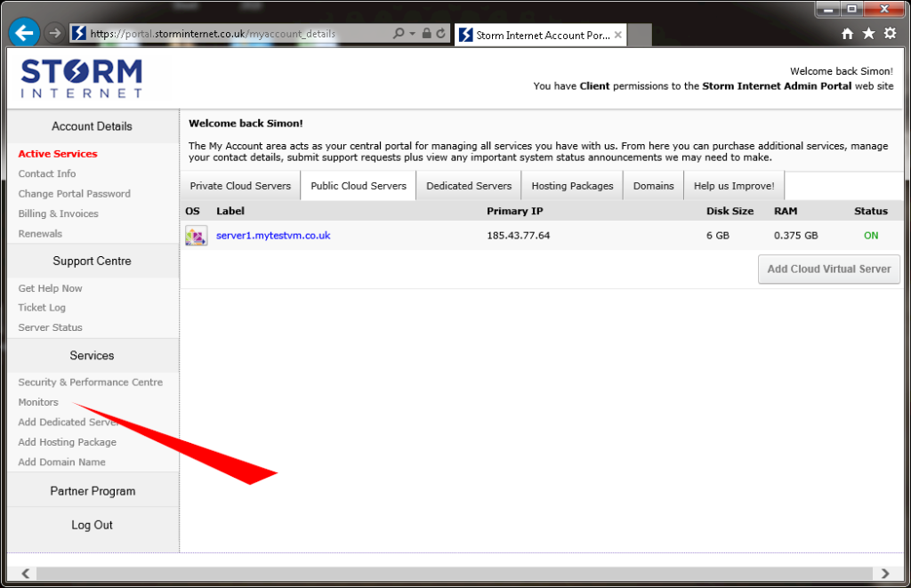Open the Ticket Log
Image resolution: width=911 pixels, height=588 pixels.
point(42,308)
